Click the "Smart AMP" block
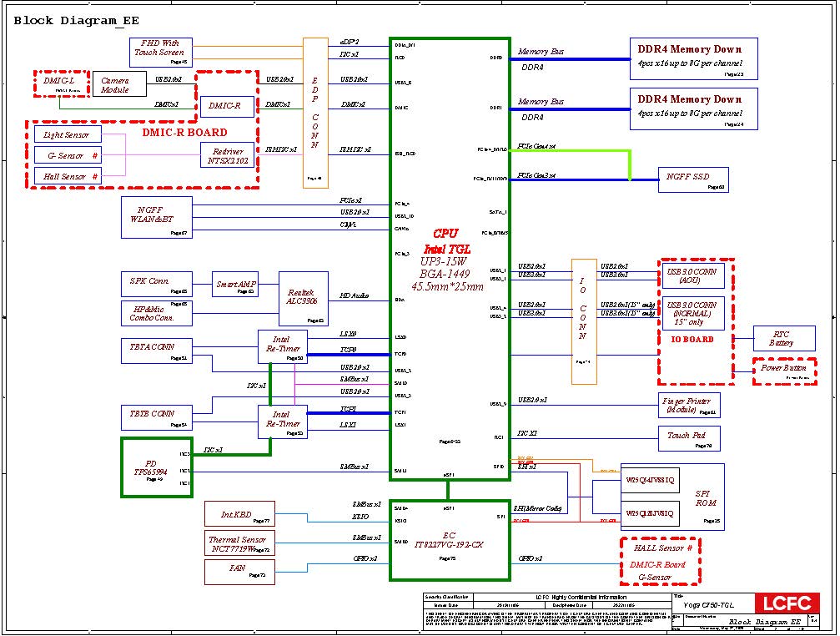This screenshot has height=636, width=840. [x=235, y=284]
